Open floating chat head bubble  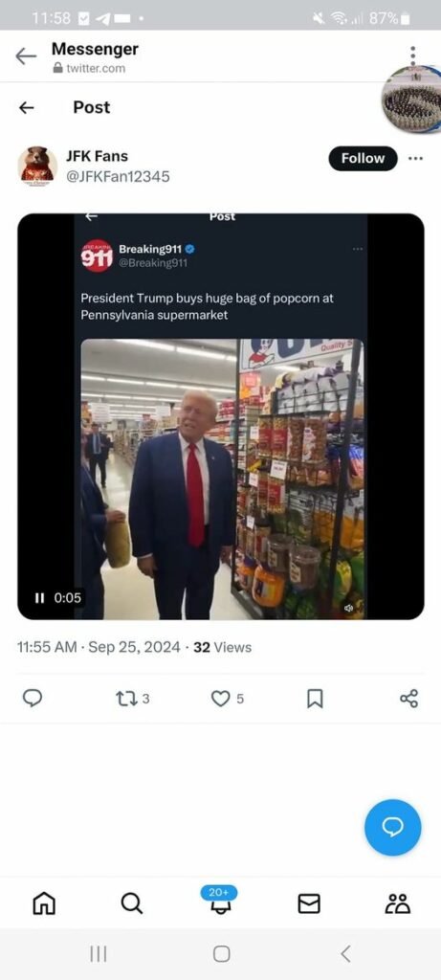coord(411,99)
